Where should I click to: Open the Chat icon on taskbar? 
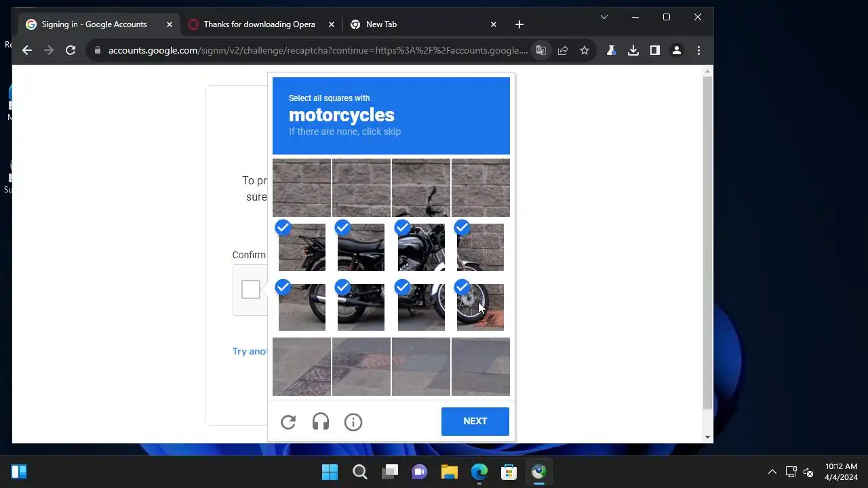(x=420, y=472)
